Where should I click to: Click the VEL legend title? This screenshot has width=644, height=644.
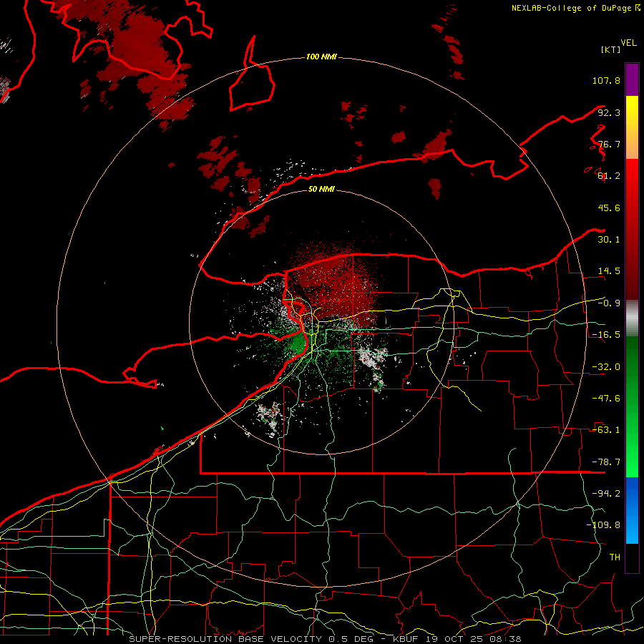[x=628, y=42]
